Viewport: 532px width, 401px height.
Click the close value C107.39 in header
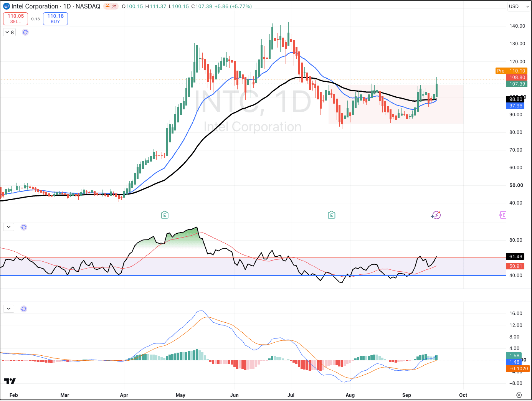pos(202,7)
